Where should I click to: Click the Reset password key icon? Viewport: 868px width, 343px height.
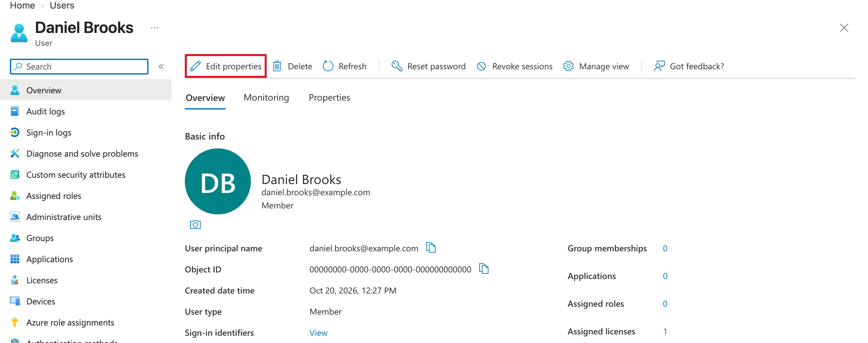pos(397,66)
